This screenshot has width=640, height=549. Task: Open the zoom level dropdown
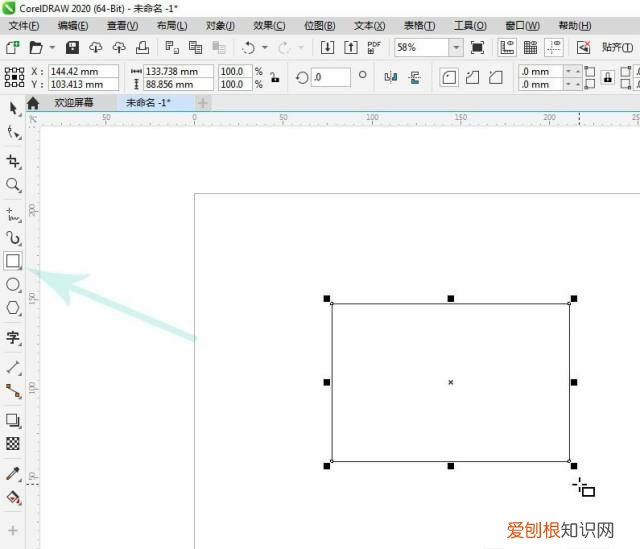click(x=456, y=47)
